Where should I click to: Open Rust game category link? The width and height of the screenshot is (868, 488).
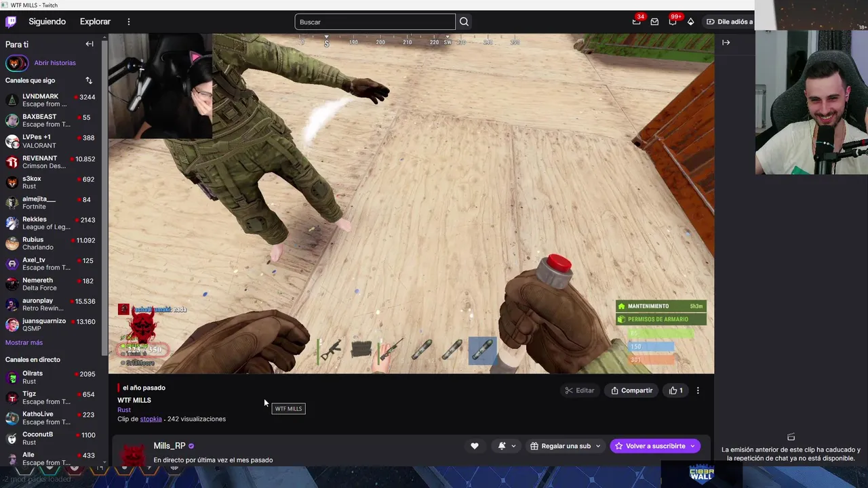coord(124,410)
